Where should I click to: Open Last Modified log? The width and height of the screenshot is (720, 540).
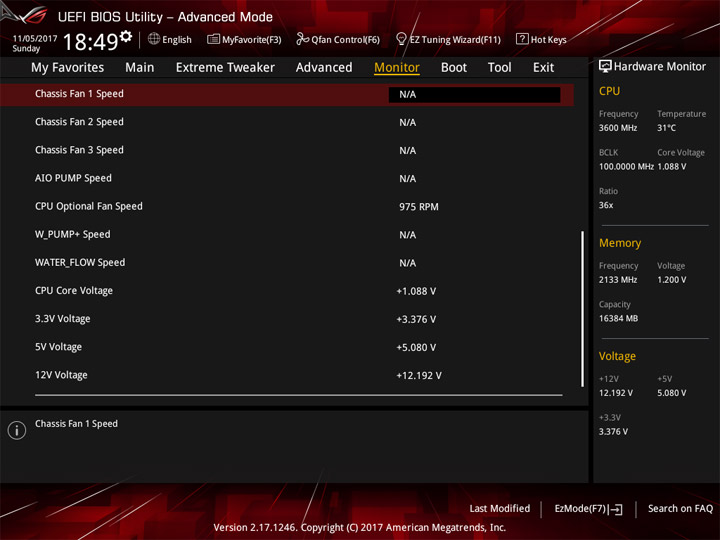500,508
